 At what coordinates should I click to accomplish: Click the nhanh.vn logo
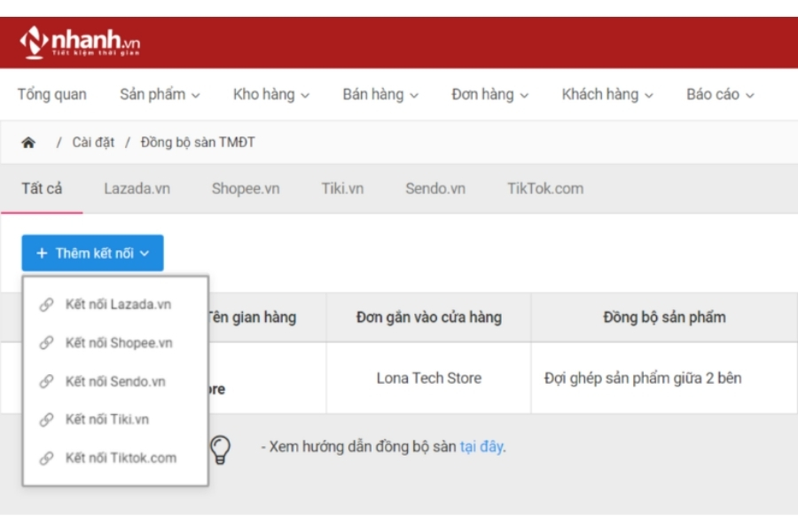pos(80,43)
